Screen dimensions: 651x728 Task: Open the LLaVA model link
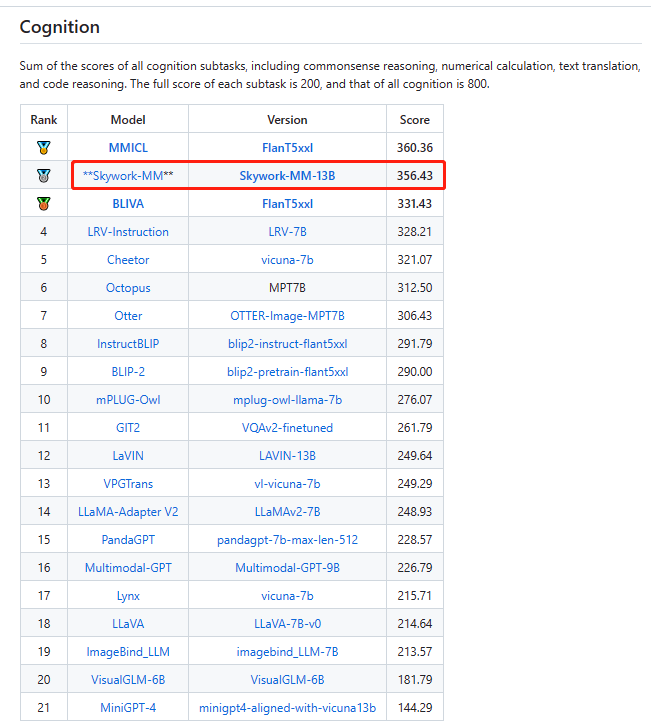128,624
